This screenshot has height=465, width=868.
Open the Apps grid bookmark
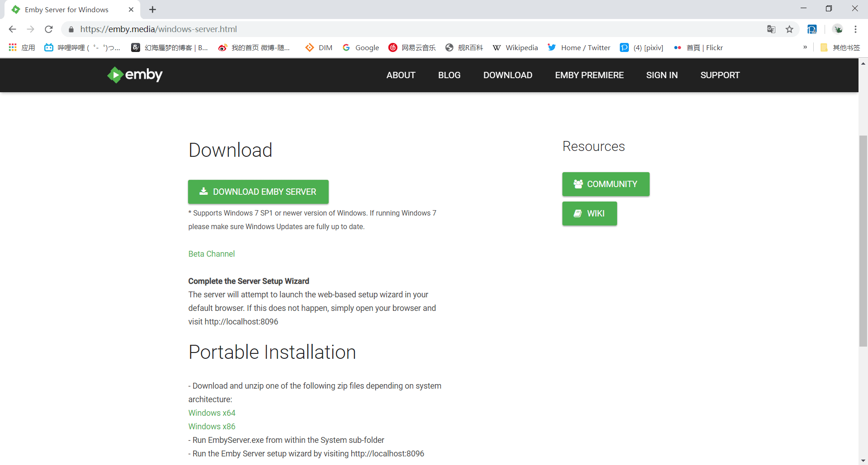[x=22, y=47]
